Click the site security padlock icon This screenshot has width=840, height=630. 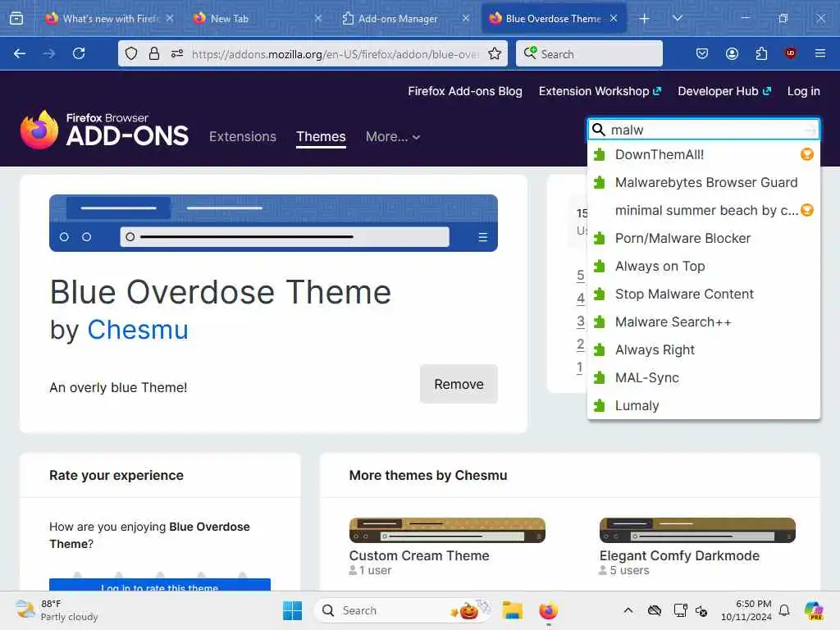tap(154, 53)
